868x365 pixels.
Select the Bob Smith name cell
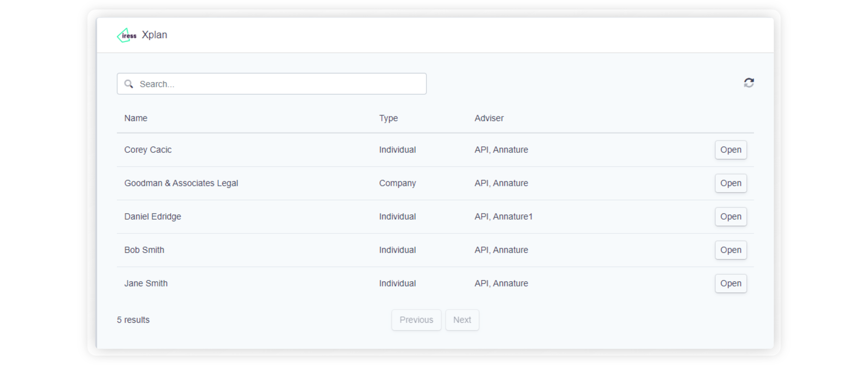pyautogui.click(x=144, y=250)
